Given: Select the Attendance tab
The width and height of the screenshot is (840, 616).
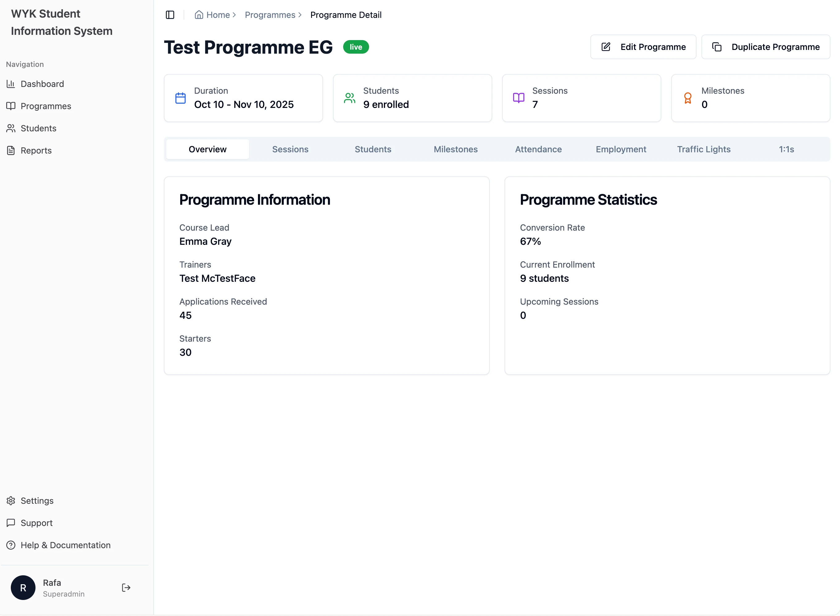Looking at the screenshot, I should (x=538, y=149).
